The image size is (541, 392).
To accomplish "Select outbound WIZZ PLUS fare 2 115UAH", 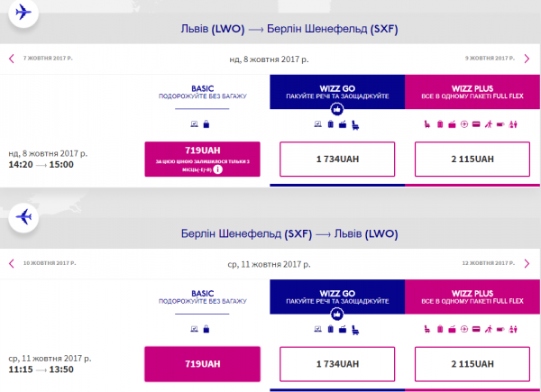I will coord(472,159).
